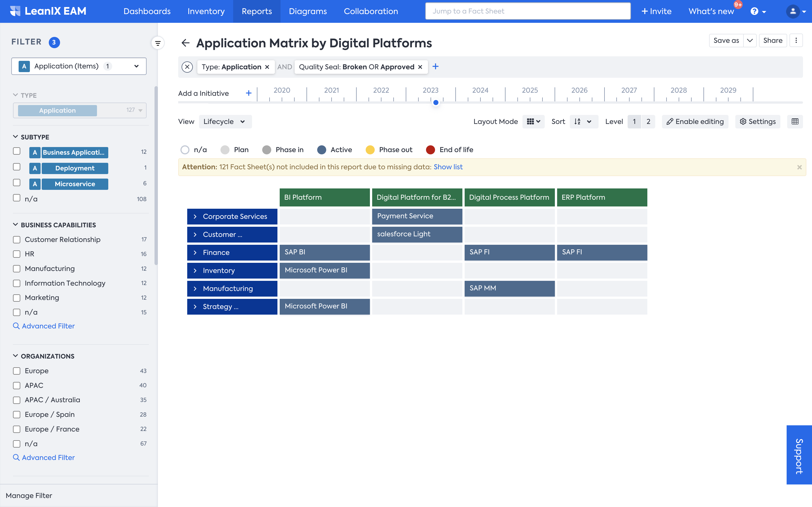Open the table view icon
This screenshot has width=812, height=507.
pyautogui.click(x=795, y=121)
